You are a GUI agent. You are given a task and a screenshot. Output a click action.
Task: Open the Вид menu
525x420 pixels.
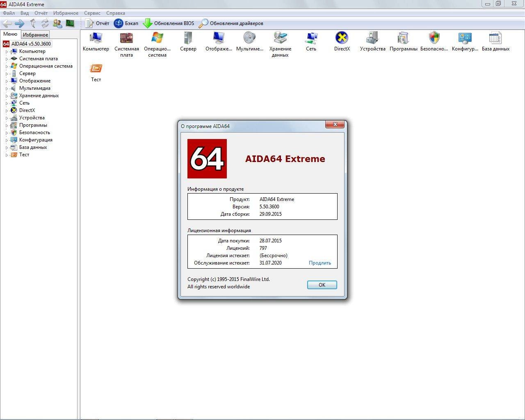coord(25,13)
